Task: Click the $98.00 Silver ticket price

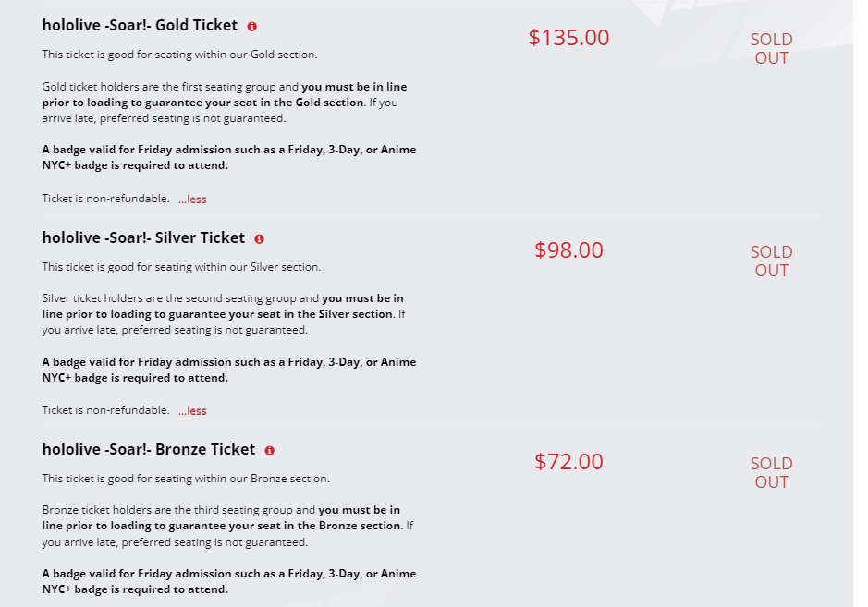Action: click(568, 250)
